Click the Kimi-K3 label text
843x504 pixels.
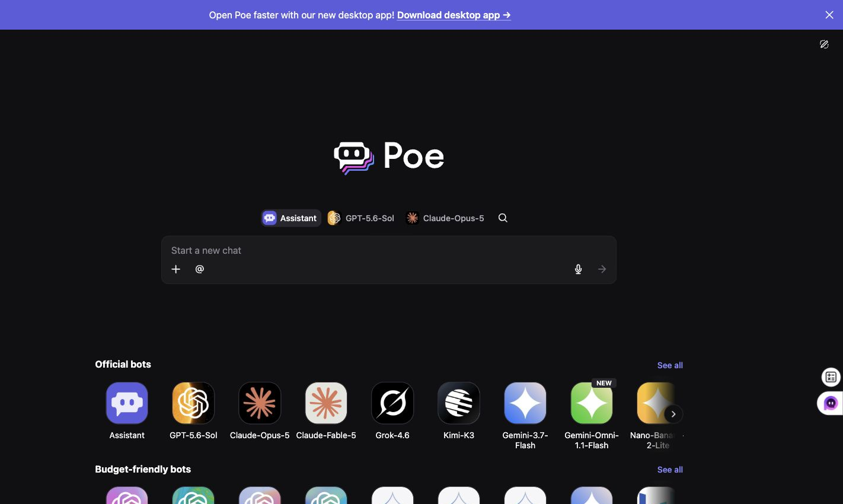tap(459, 435)
